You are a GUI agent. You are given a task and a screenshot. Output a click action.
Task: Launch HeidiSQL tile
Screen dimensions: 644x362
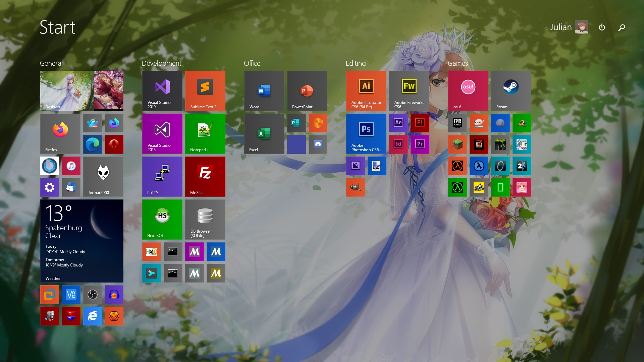[162, 220]
